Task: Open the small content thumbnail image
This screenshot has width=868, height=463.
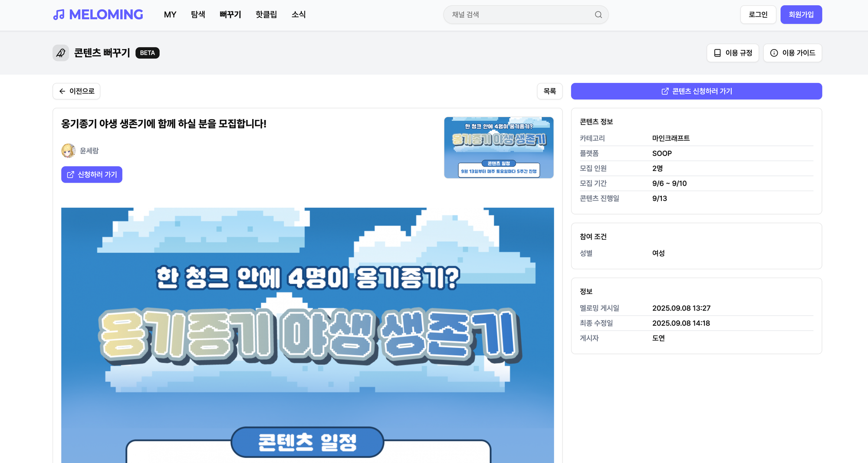Action: point(499,148)
